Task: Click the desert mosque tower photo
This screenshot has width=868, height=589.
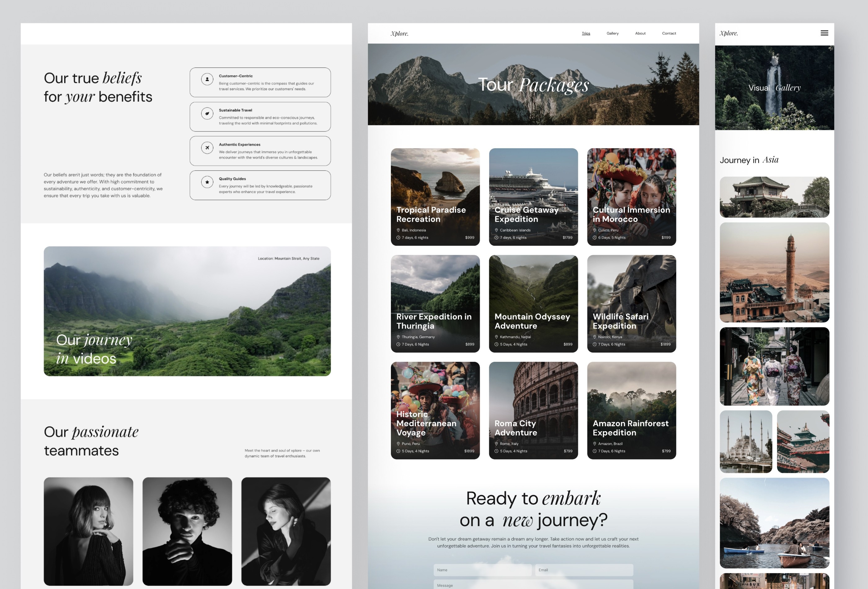Action: 774,274
